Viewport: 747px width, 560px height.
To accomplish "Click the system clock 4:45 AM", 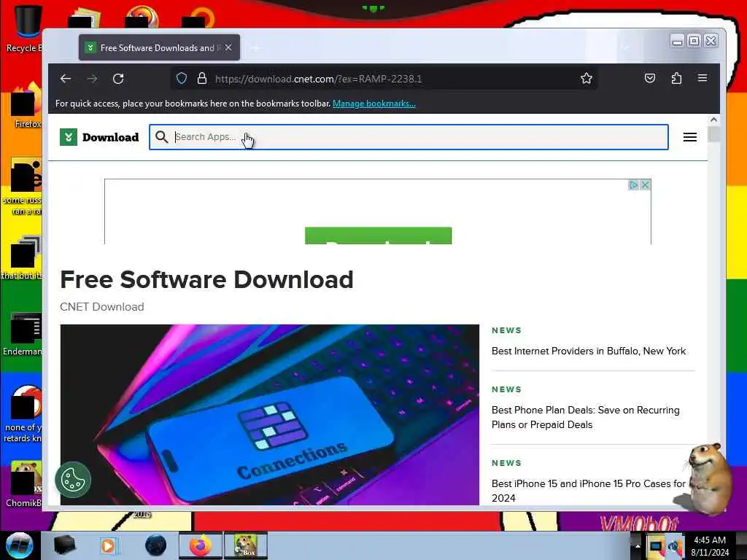I will (x=710, y=546).
